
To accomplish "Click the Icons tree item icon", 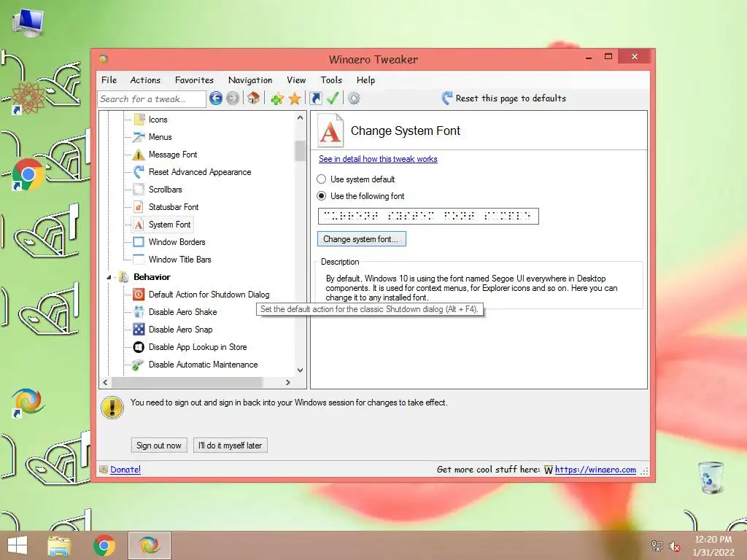I will point(139,120).
